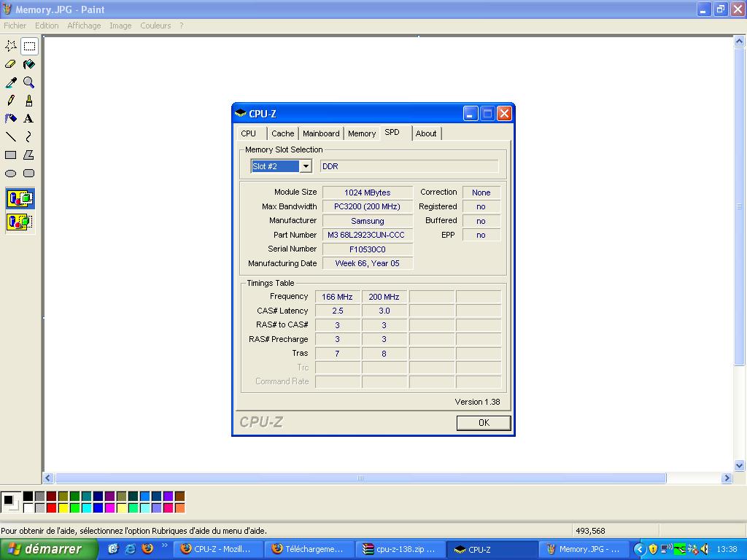Pick the Text tool
The width and height of the screenshot is (747, 560).
pyautogui.click(x=28, y=118)
